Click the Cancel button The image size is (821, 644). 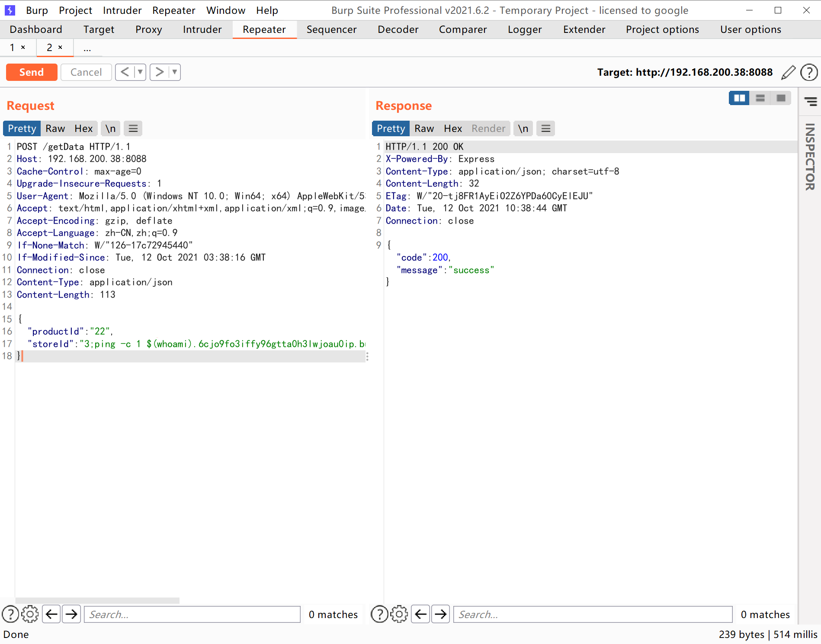click(x=86, y=72)
